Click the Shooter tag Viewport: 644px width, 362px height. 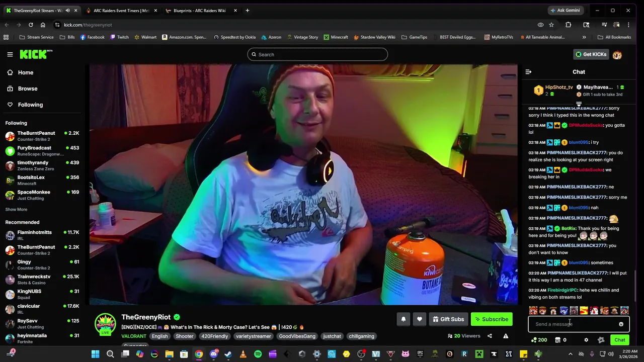tap(184, 336)
